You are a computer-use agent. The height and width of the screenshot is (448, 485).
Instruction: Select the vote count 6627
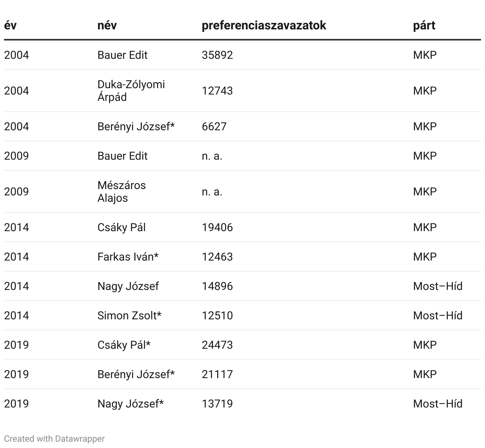click(x=214, y=126)
